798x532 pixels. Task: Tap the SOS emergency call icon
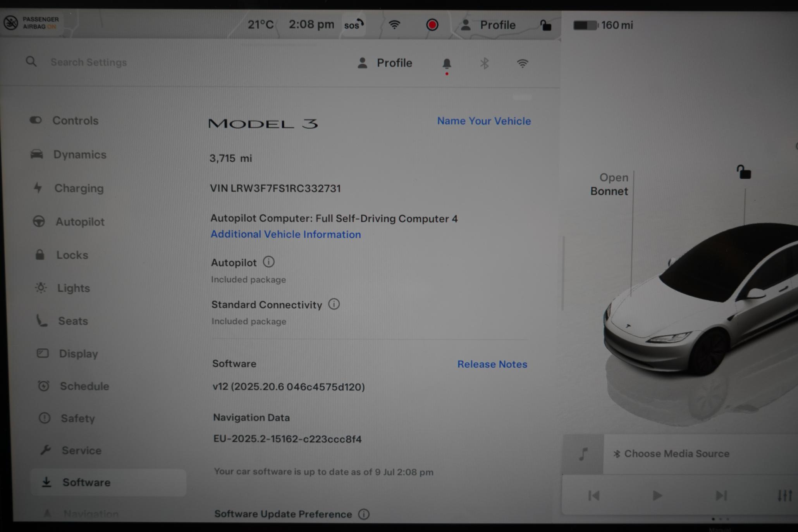pyautogui.click(x=354, y=25)
